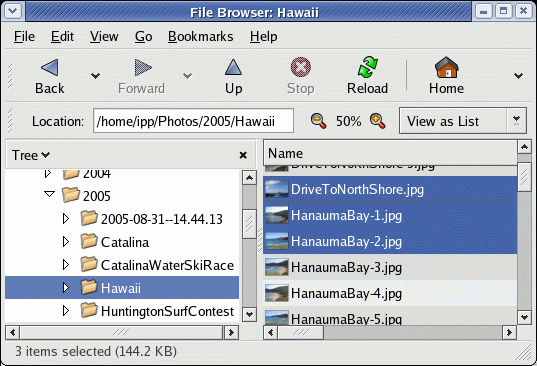The width and height of the screenshot is (537, 366).
Task: Expand the CatalinaWaterSkiRace folder
Action: (66, 265)
